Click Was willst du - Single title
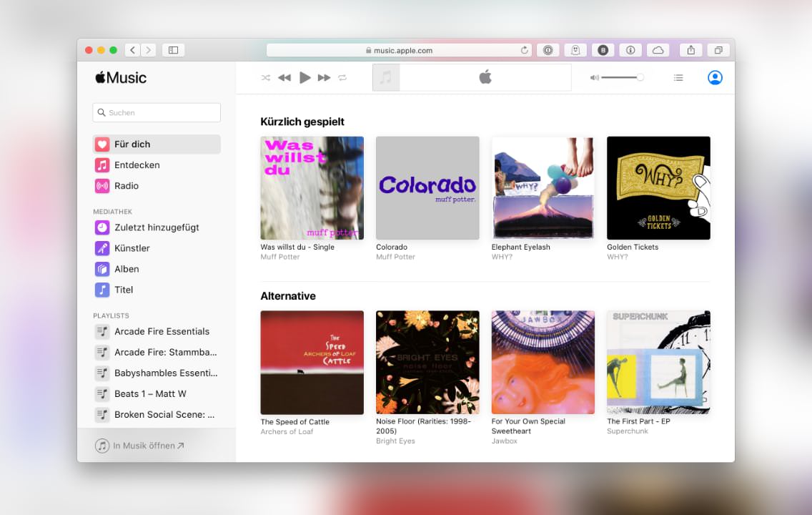 [x=297, y=247]
